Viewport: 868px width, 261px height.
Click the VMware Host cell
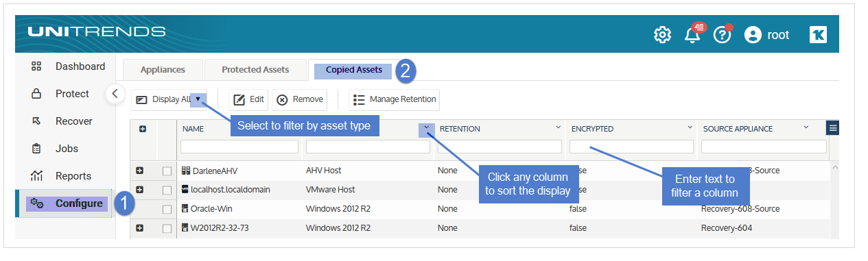(330, 189)
